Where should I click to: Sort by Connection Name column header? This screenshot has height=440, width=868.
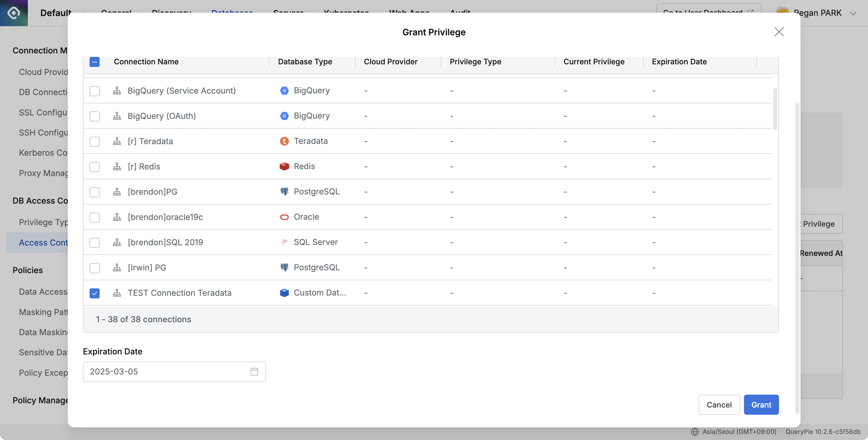[x=146, y=62]
